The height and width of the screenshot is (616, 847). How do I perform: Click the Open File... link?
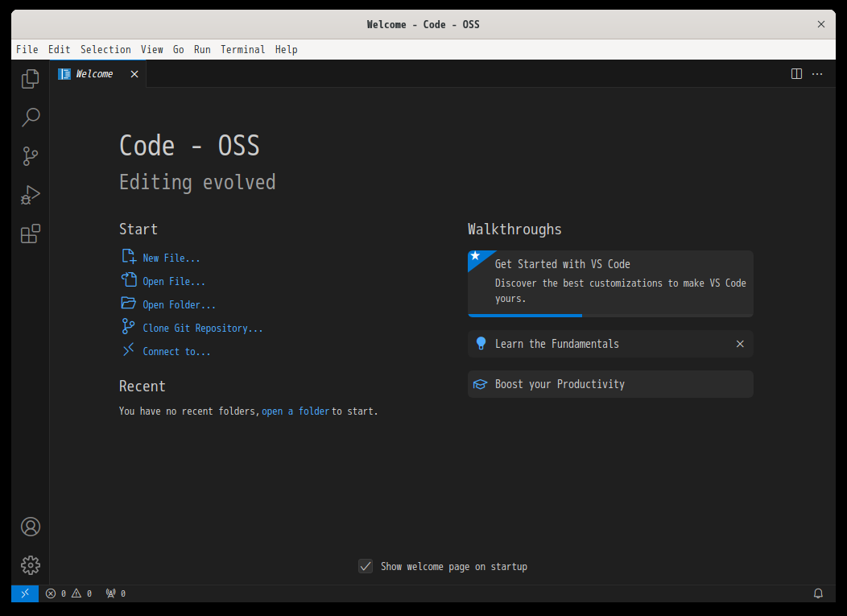pos(174,282)
